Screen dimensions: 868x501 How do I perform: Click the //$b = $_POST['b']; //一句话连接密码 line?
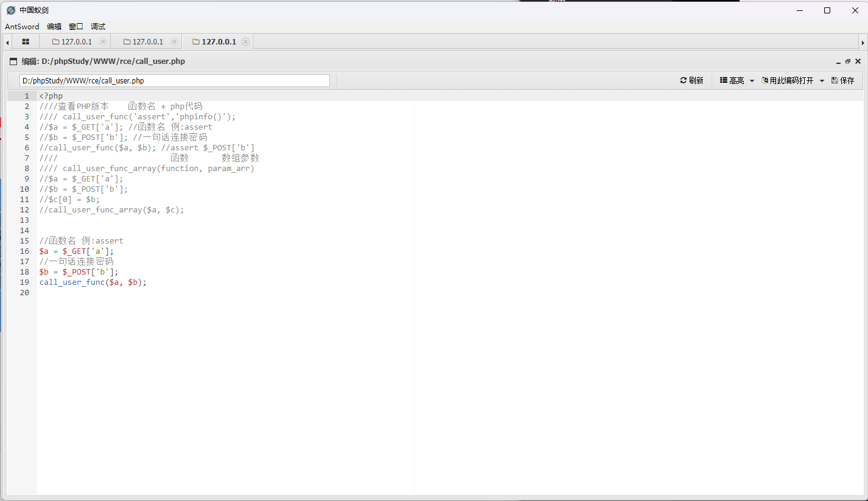click(x=124, y=138)
